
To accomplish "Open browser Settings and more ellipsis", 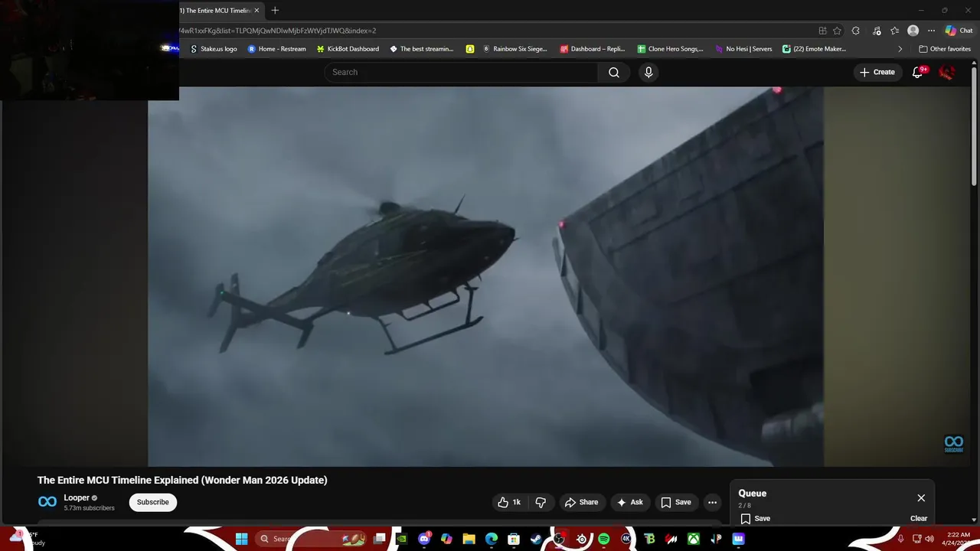I will coord(931,31).
